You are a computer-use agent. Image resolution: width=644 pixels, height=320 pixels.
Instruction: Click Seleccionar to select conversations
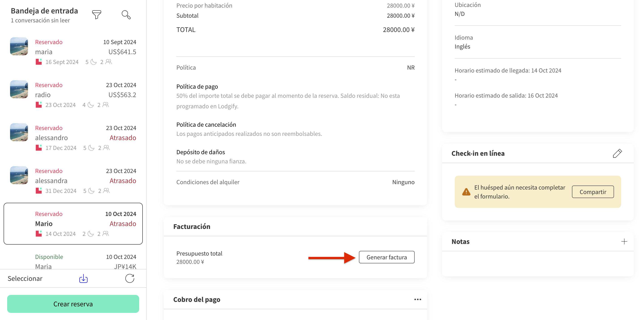(x=25, y=278)
